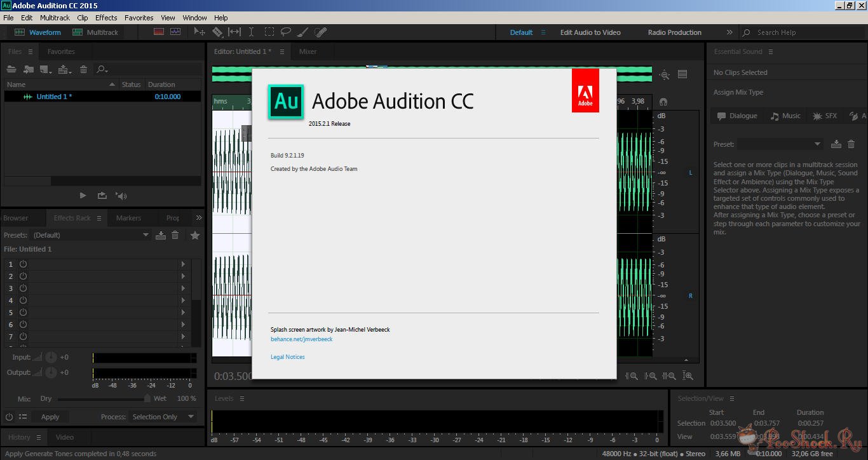
Task: Open the Favorites menu
Action: pyautogui.click(x=139, y=18)
